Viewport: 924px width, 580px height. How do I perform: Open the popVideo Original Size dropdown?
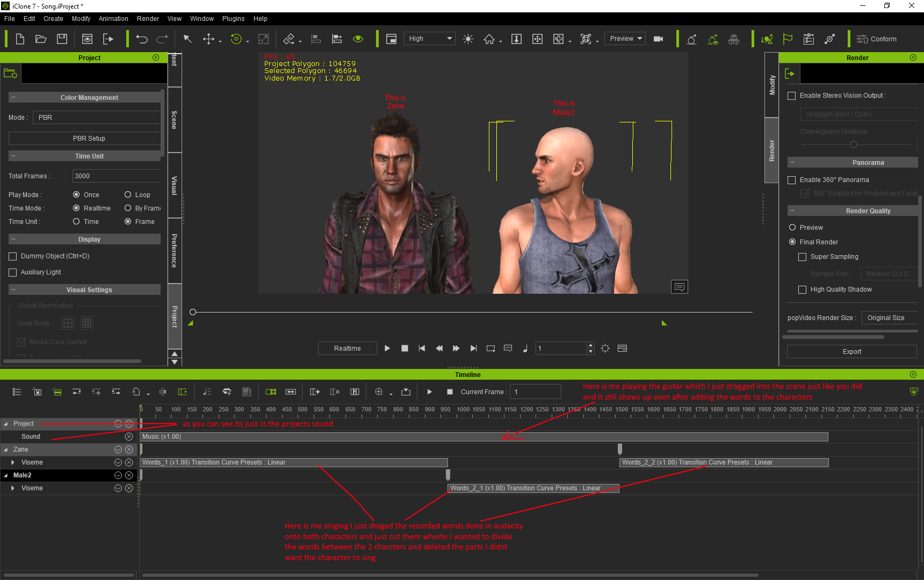pos(889,318)
